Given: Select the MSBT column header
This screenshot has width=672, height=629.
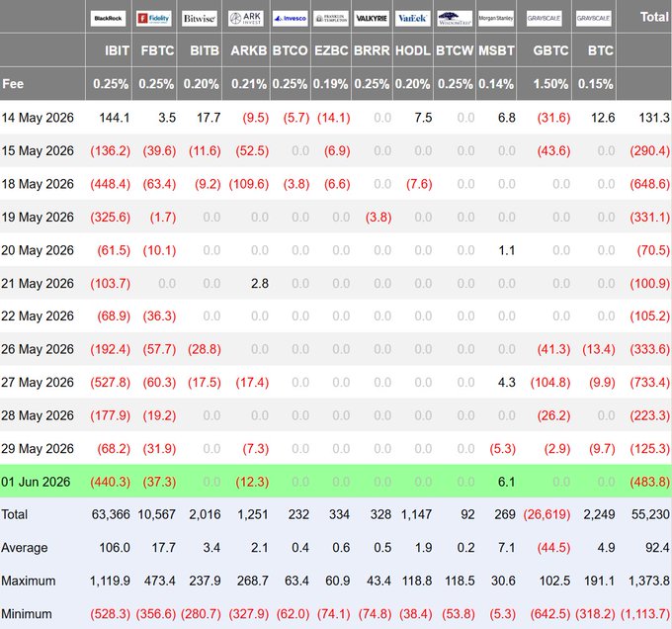Looking at the screenshot, I should click(496, 50).
